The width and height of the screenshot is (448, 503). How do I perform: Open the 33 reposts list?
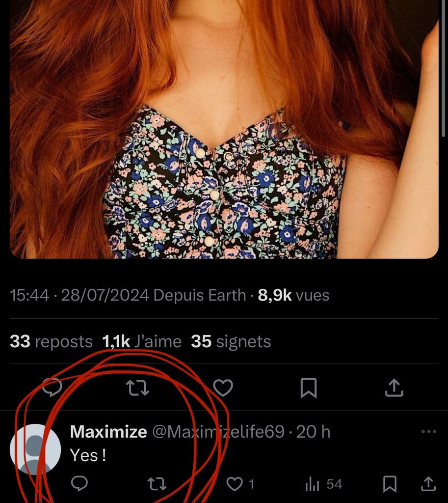(51, 341)
